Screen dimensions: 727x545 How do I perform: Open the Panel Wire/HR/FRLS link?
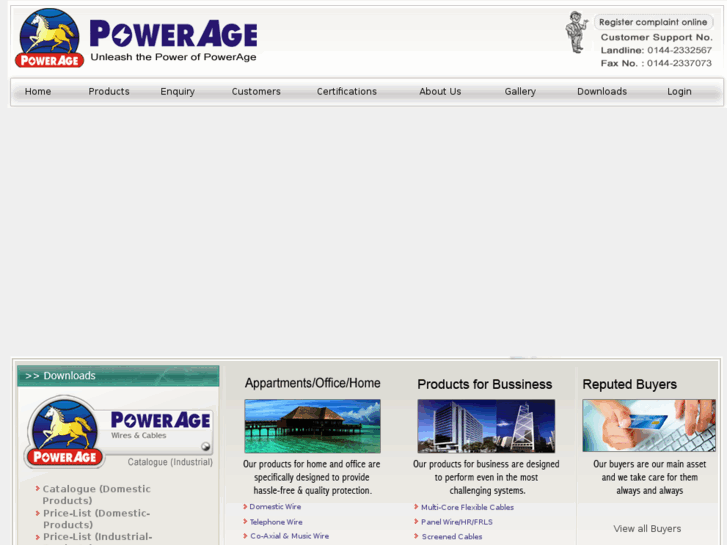point(457,522)
